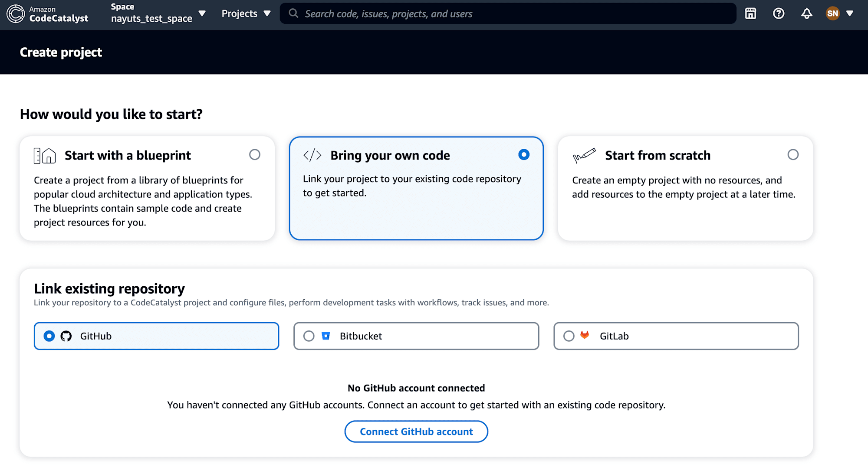Click the GitLab option label
This screenshot has height=474, width=868.
(x=614, y=336)
